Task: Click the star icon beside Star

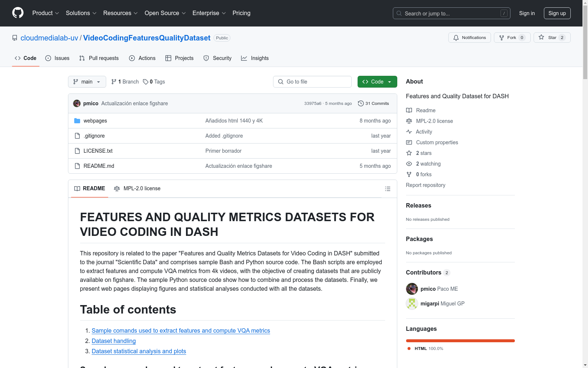Action: pyautogui.click(x=541, y=38)
